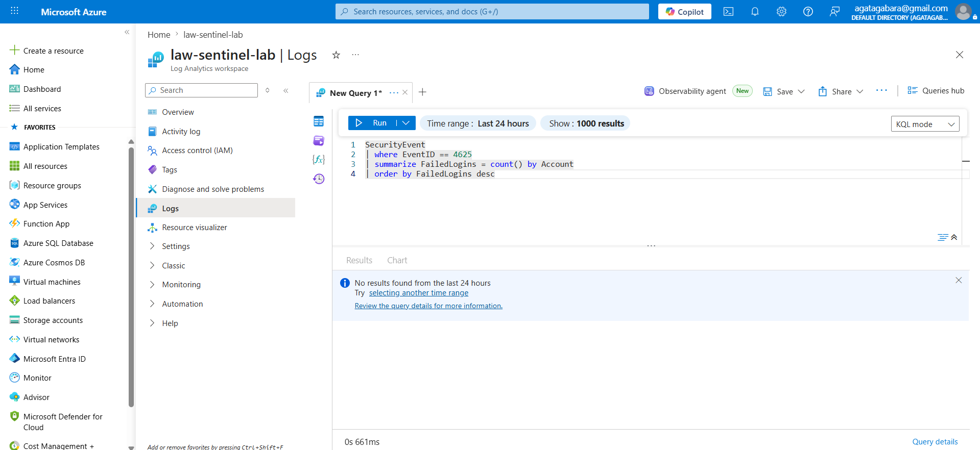The width and height of the screenshot is (980, 450).
Task: Open the account avatar menu
Action: click(x=963, y=12)
